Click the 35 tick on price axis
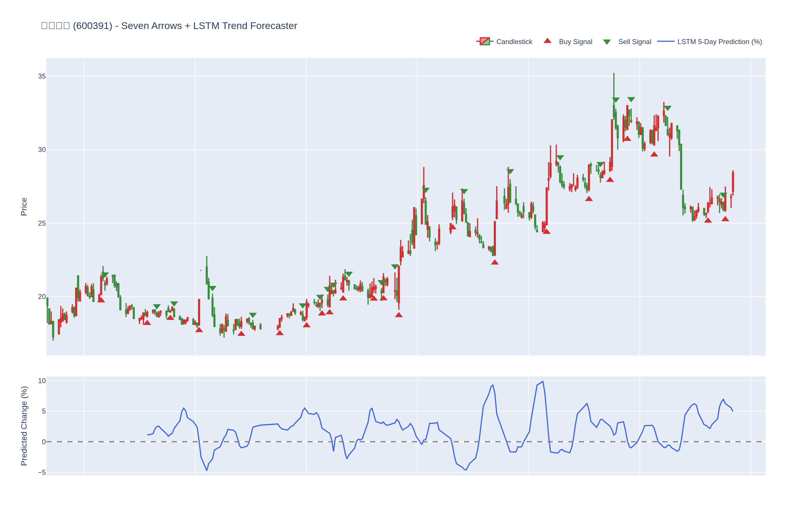Image resolution: width=812 pixels, height=522 pixels. tap(42, 76)
